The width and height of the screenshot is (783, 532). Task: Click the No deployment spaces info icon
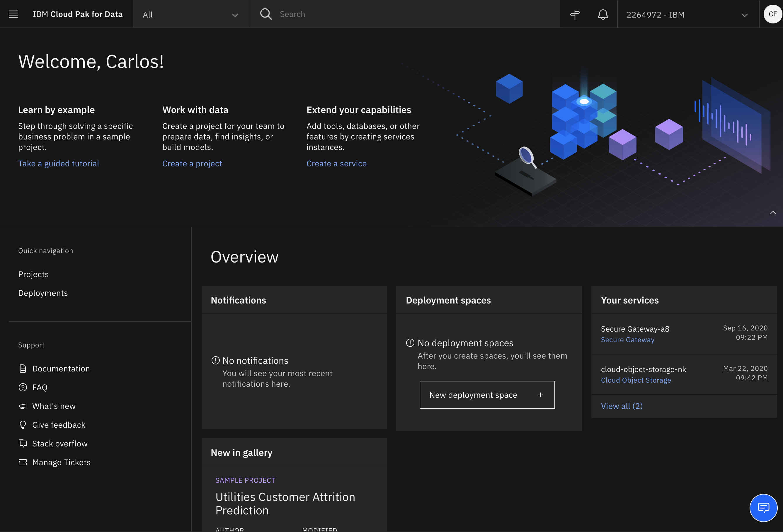coord(410,343)
